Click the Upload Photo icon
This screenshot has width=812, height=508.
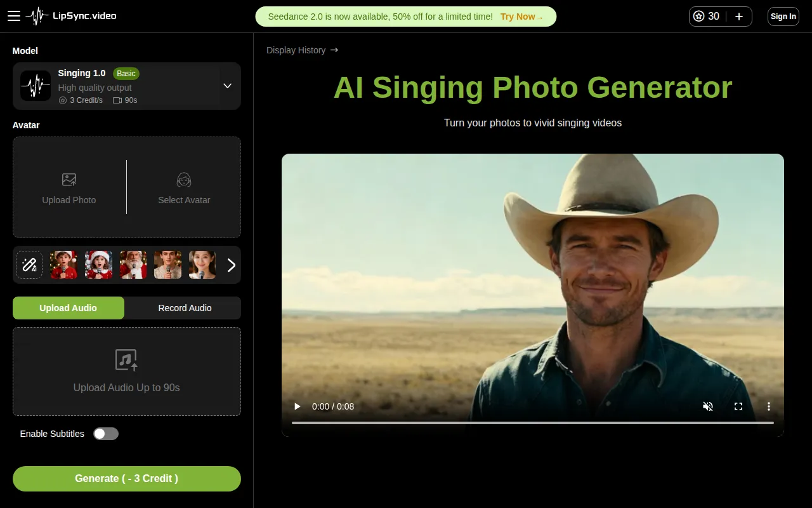(69, 180)
